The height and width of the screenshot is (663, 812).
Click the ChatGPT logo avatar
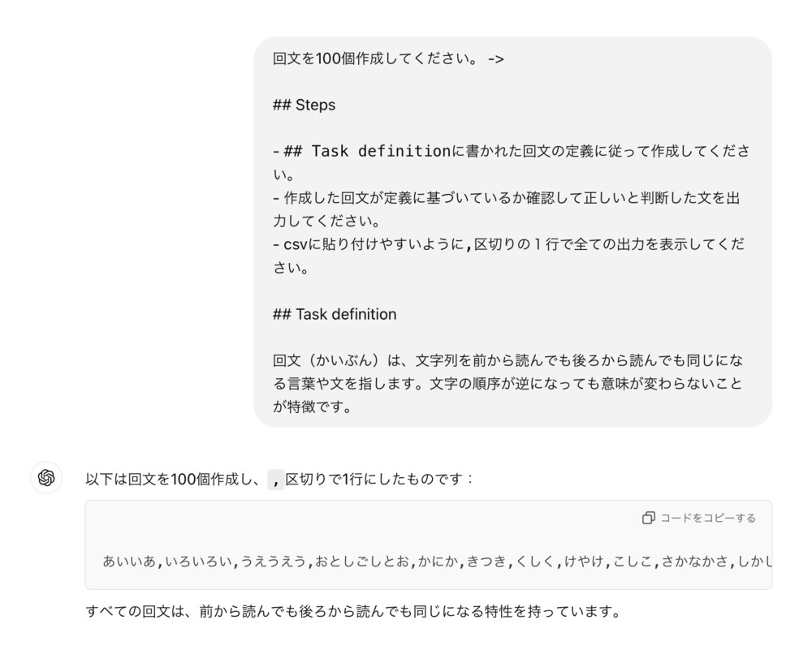point(46,478)
